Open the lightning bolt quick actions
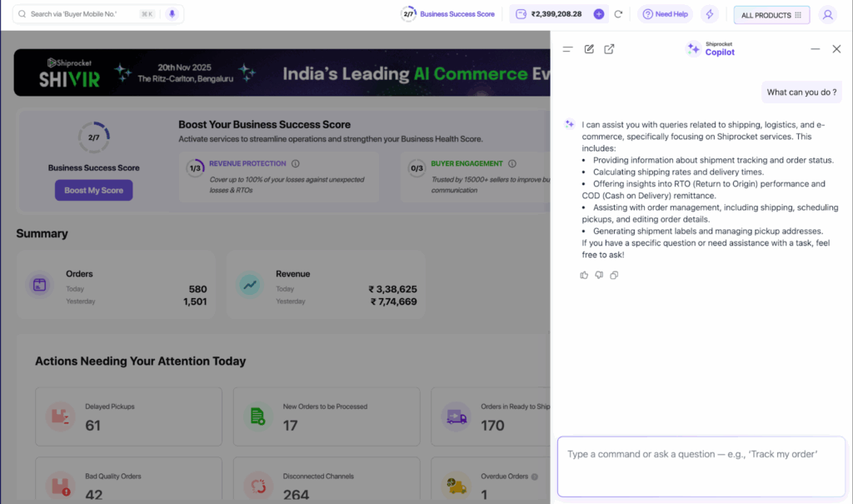Image resolution: width=853 pixels, height=504 pixels. click(x=709, y=14)
